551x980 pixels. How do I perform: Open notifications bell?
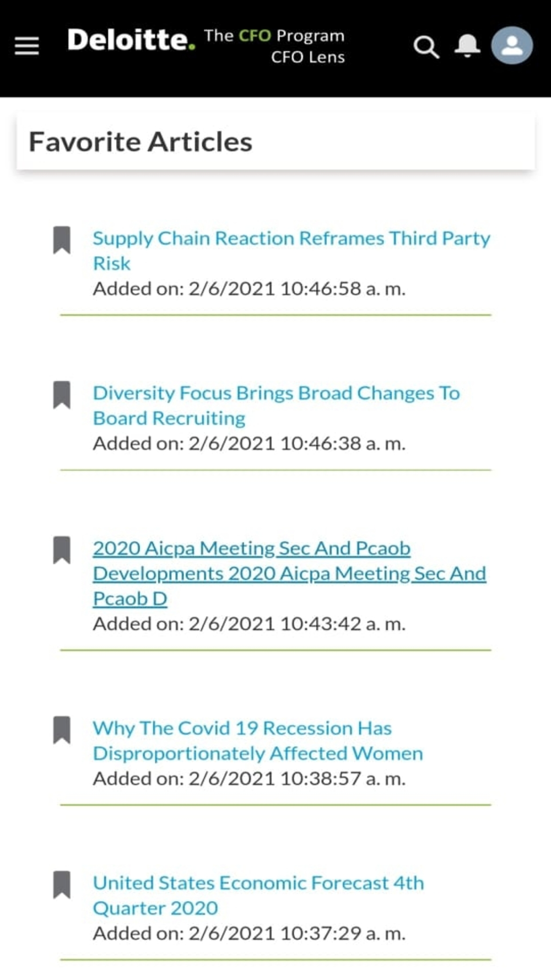pos(467,46)
